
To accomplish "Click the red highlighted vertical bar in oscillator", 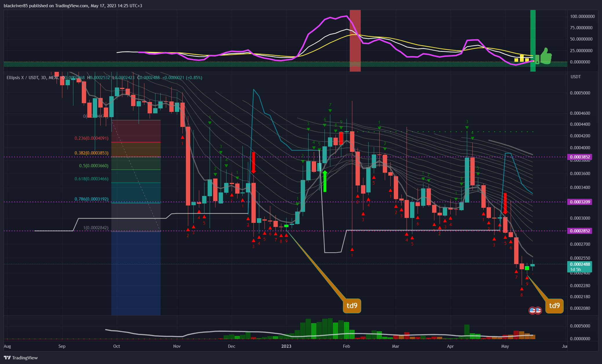I will pos(355,41).
